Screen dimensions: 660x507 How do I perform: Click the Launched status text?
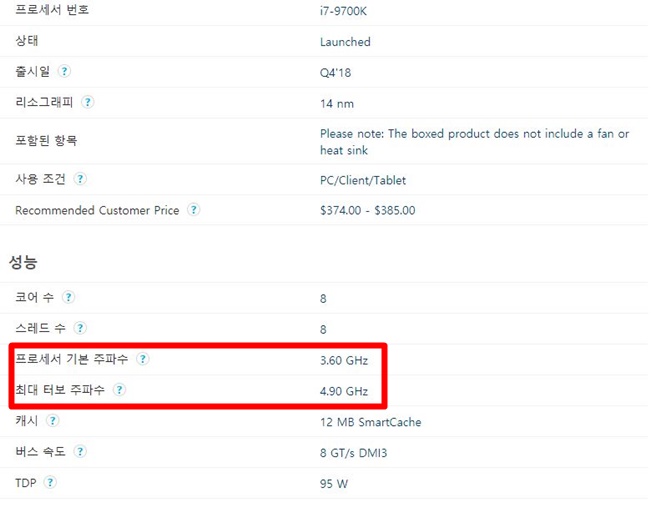point(345,42)
